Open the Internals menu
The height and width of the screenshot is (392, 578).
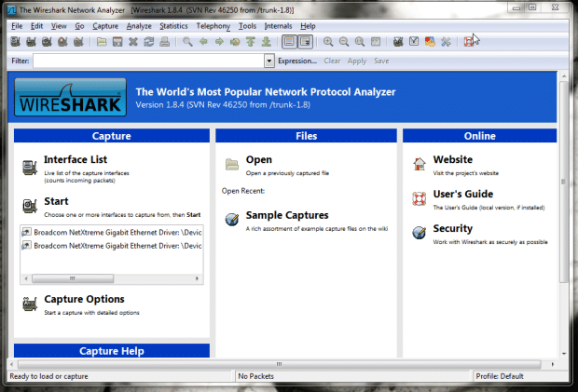[278, 26]
